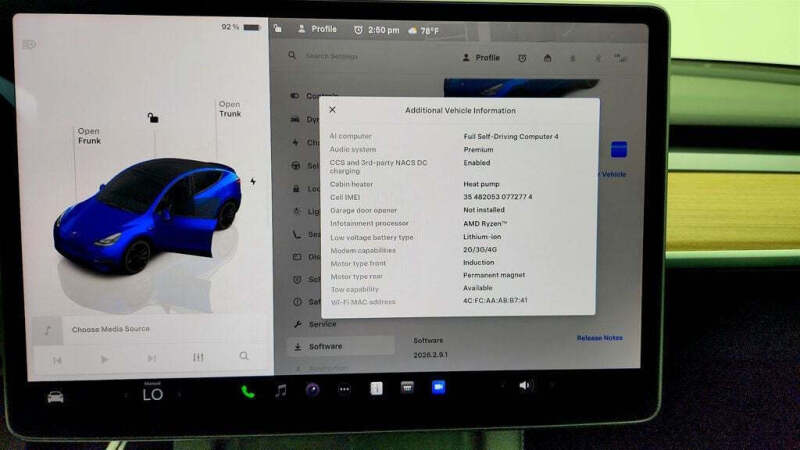Tap the HomeLink garage icon in settings header
The height and width of the screenshot is (450, 800).
[547, 58]
